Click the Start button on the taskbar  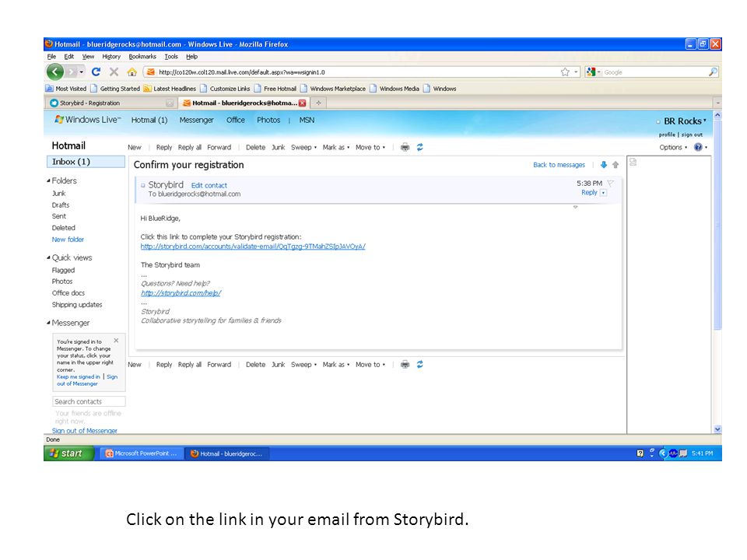pyautogui.click(x=68, y=453)
